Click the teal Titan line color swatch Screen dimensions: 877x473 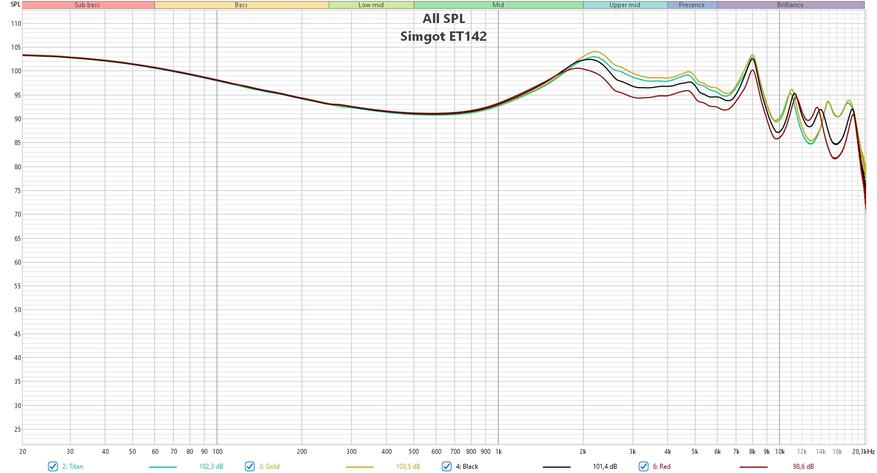(163, 467)
